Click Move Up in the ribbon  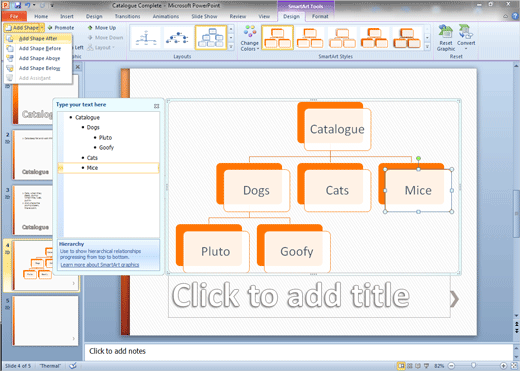pos(102,28)
